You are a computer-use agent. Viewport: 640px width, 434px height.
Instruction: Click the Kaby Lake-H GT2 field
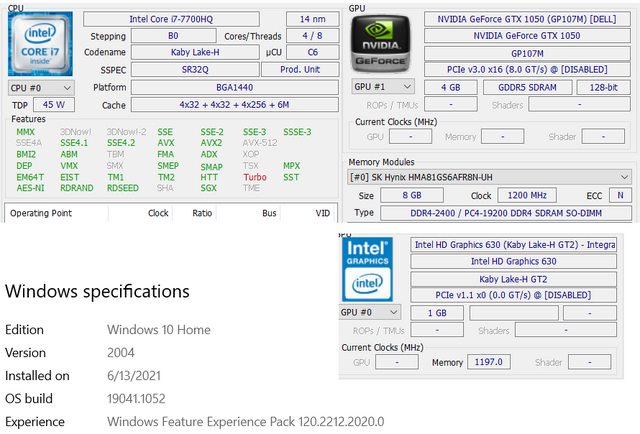tap(513, 279)
